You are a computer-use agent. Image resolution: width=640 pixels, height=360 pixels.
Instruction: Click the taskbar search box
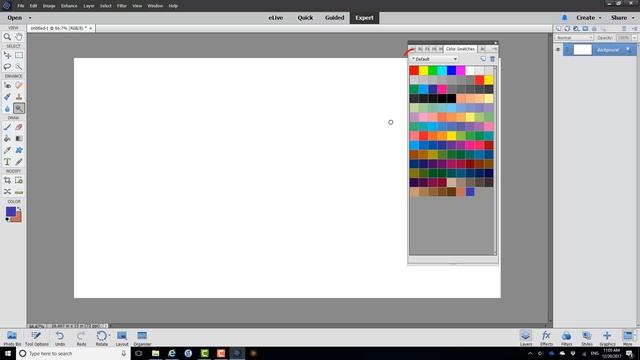pyautogui.click(x=73, y=353)
